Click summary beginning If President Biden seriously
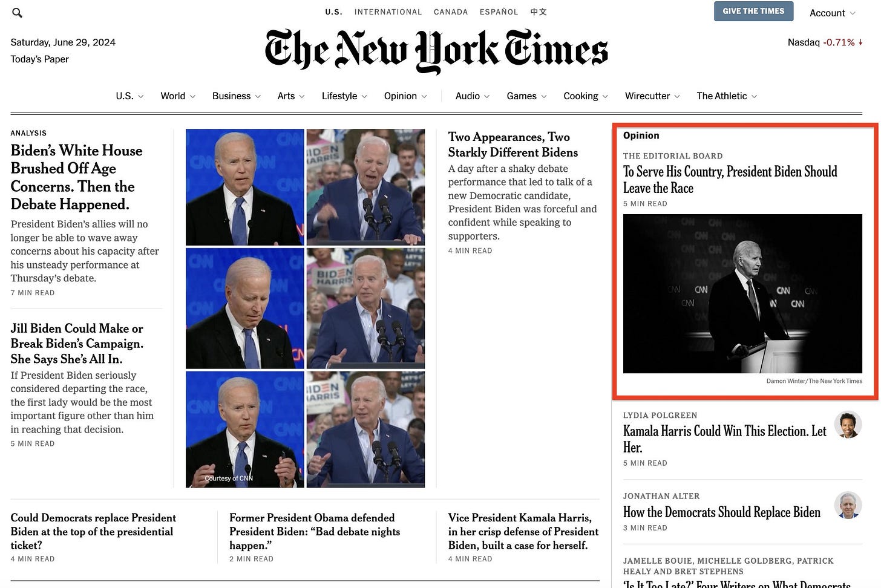 [x=82, y=402]
